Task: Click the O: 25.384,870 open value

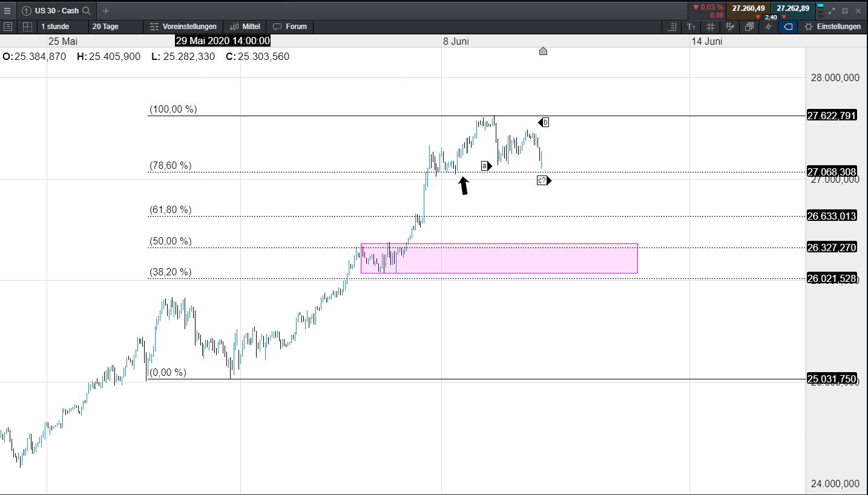Action: pos(35,56)
